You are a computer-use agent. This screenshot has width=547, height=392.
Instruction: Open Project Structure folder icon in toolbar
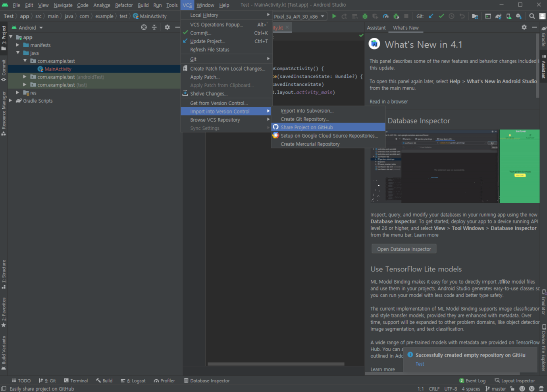pyautogui.click(x=475, y=16)
